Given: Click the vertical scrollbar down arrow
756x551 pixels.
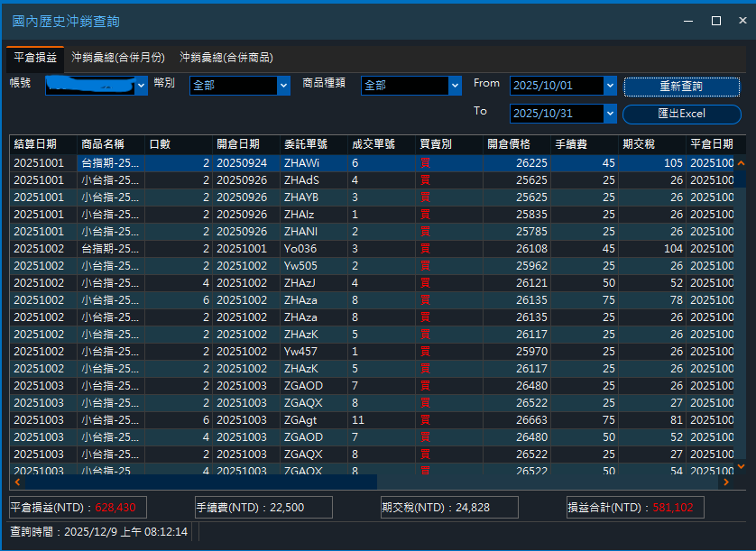Looking at the screenshot, I should pos(741,466).
